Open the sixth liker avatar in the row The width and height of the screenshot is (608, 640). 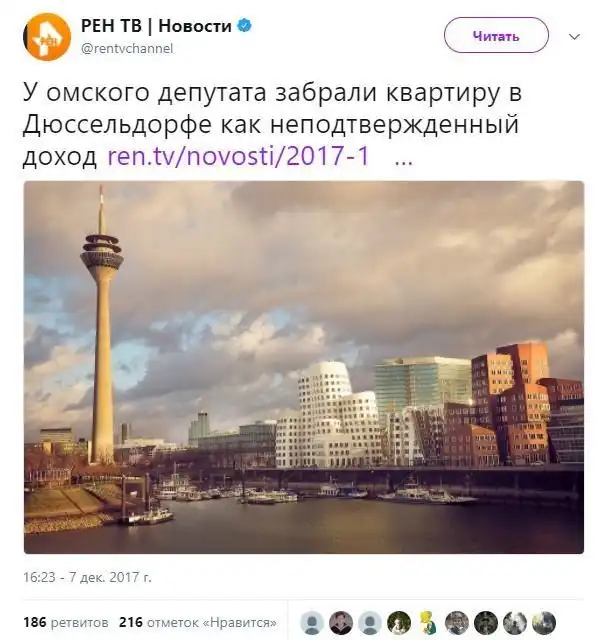(x=457, y=623)
